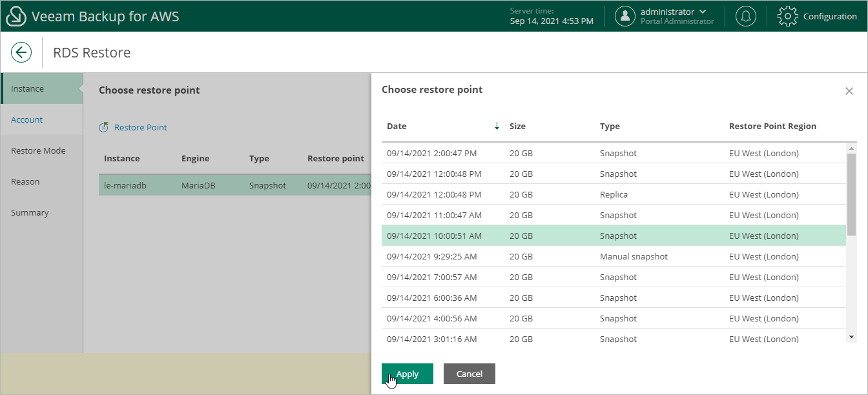Click the server time Sep 14, 2021 text
This screenshot has width=868, height=395.
pos(552,21)
